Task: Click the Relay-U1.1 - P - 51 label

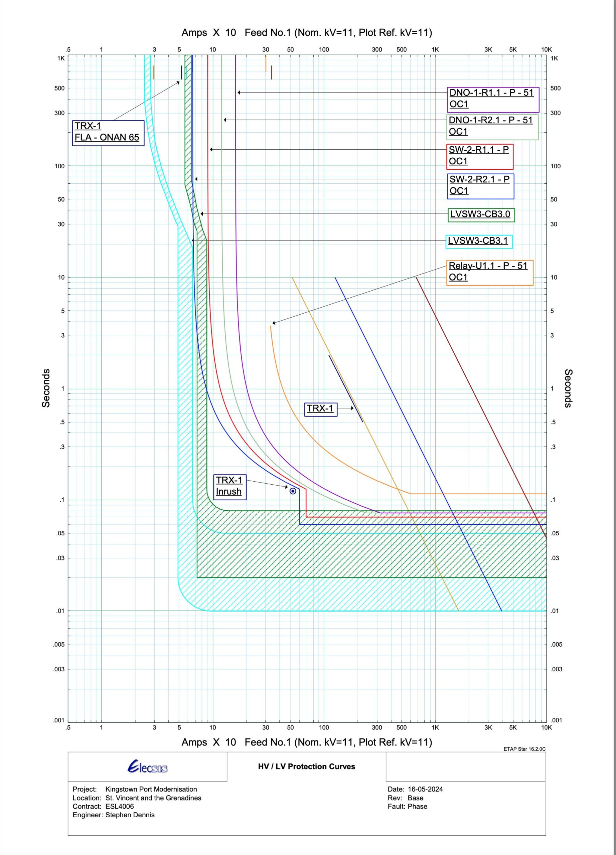Action: pos(489,272)
